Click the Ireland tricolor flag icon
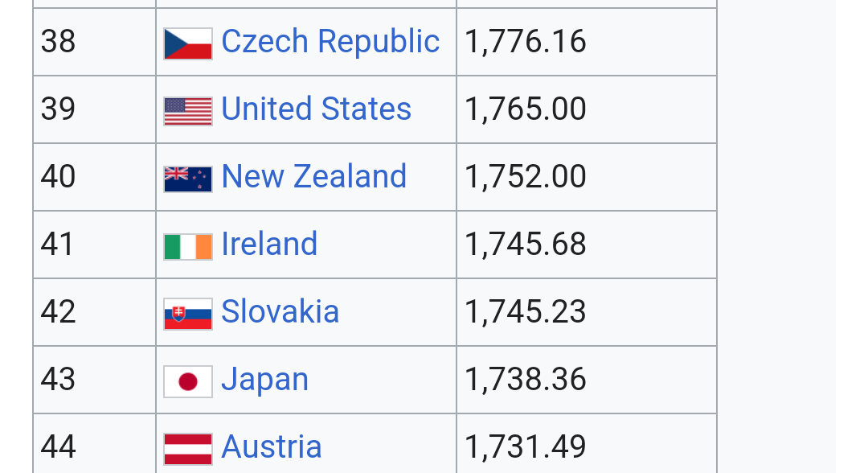 pyautogui.click(x=188, y=246)
